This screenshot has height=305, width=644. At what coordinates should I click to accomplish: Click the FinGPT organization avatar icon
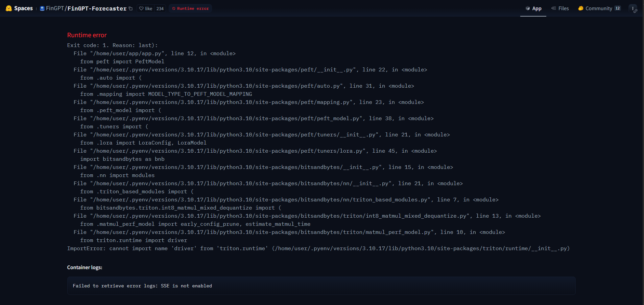(42, 8)
